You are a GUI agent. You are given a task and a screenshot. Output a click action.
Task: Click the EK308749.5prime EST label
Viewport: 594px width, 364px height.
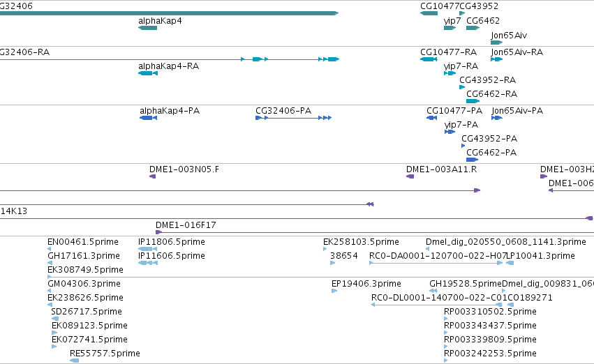[85, 270]
